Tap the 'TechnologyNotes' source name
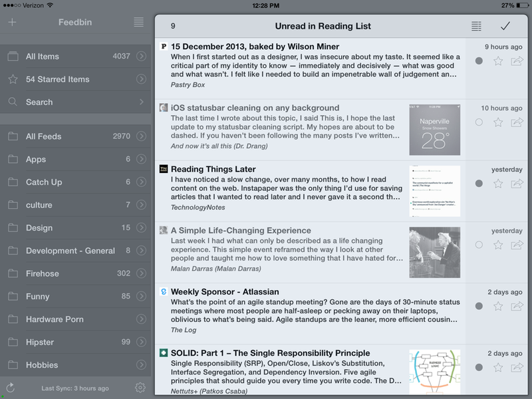This screenshot has width=532, height=399. 198,207
